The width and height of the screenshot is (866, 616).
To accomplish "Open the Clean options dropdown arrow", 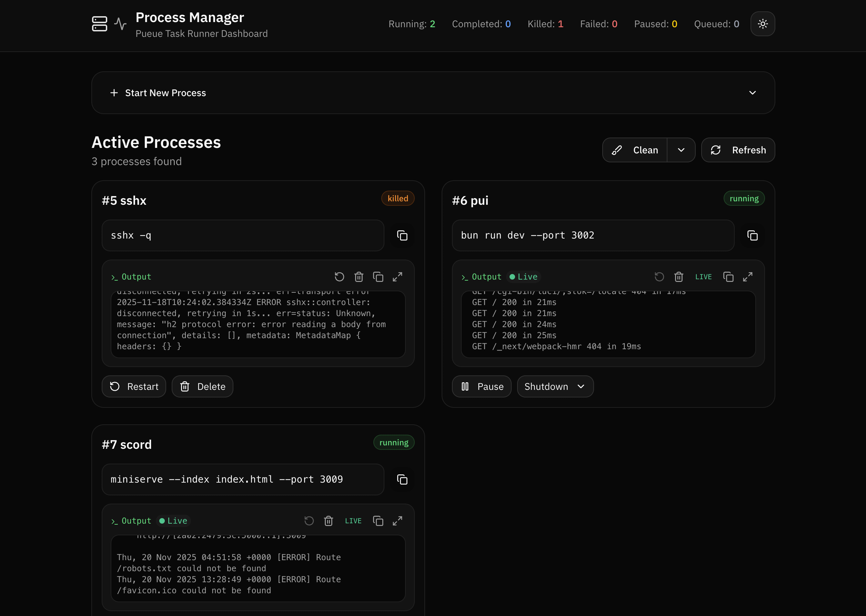I will click(681, 150).
